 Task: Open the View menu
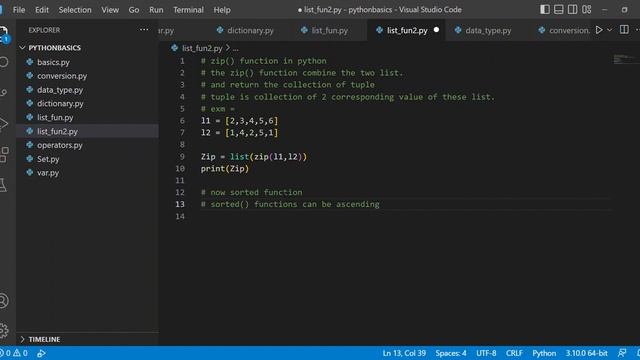(110, 10)
